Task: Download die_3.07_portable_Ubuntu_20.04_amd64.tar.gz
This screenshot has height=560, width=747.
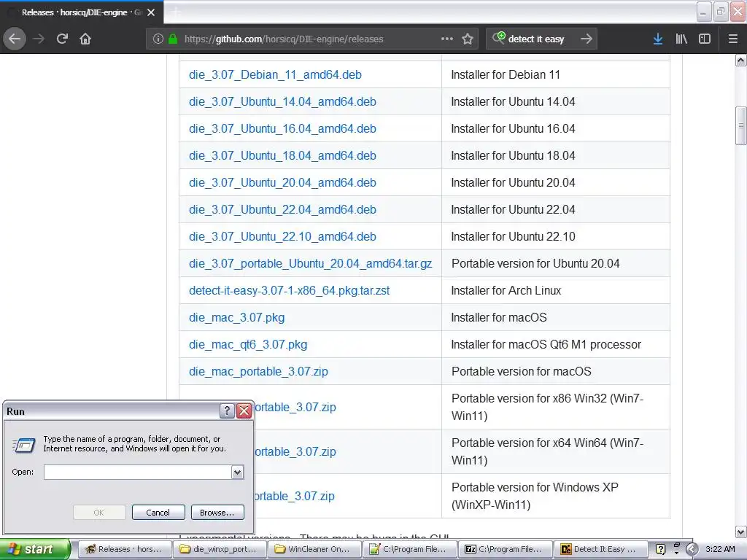Action: [x=310, y=263]
